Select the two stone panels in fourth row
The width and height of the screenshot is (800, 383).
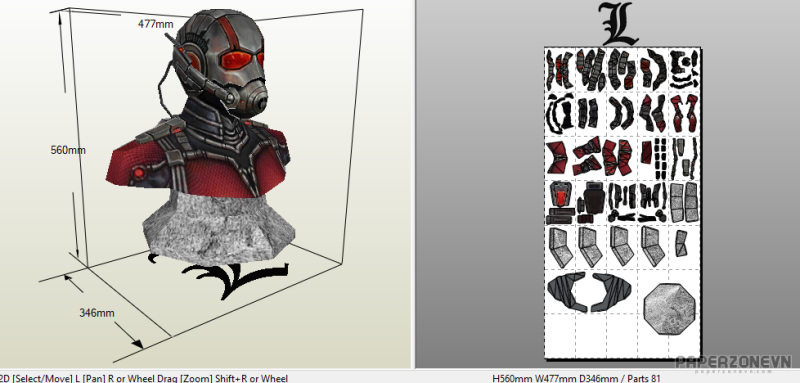click(684, 202)
